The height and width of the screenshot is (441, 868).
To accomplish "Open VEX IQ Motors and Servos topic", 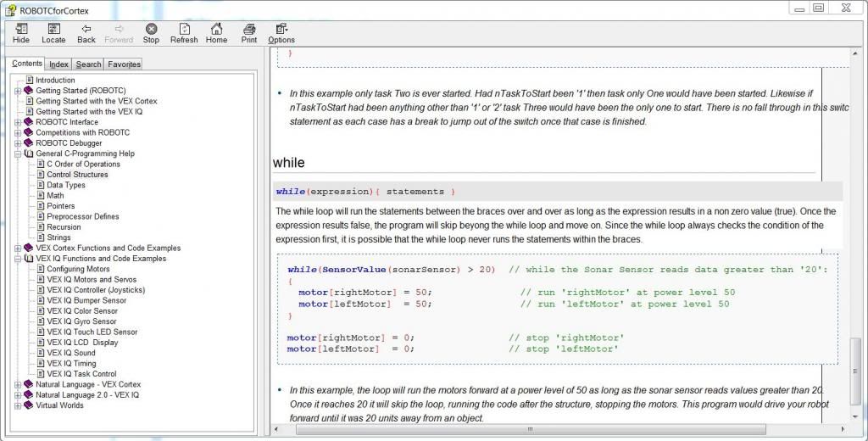I will 92,279.
